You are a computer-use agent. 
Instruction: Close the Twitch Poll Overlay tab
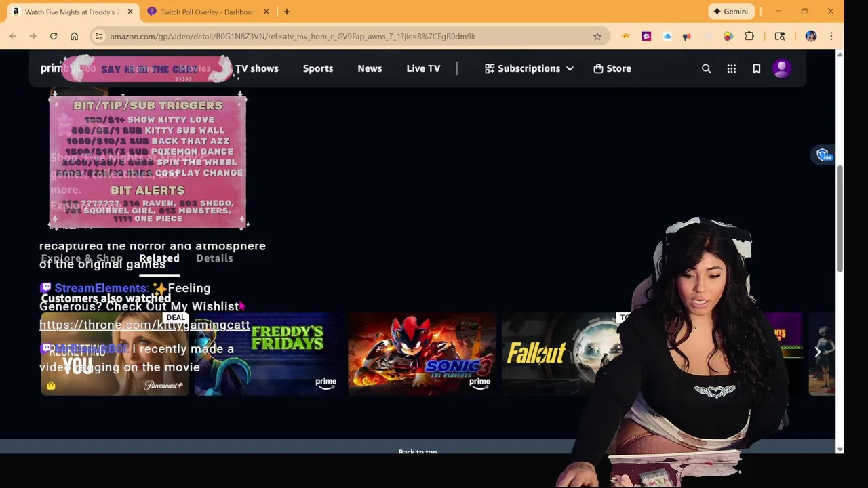click(266, 12)
